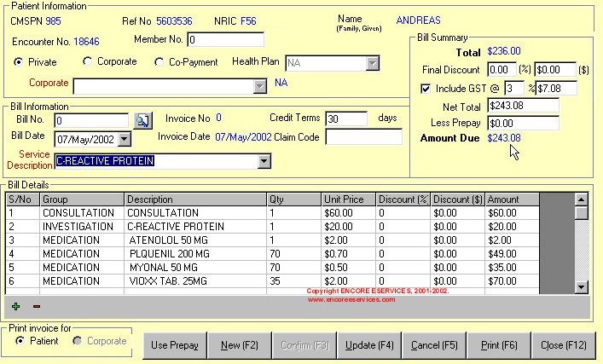This screenshot has height=364, width=603.
Task: Select the Corporate payment radio button
Action: coord(87,62)
